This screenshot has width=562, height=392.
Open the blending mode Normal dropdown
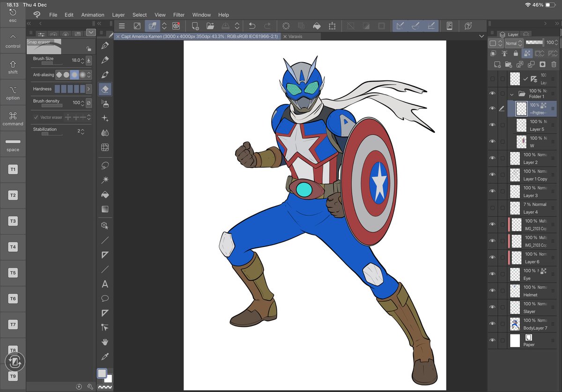(x=514, y=43)
